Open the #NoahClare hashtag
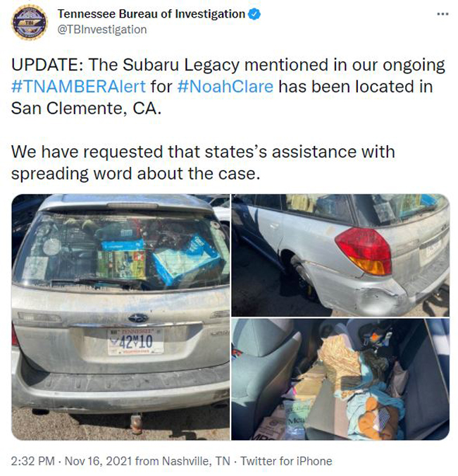The width and height of the screenshot is (458, 476). pyautogui.click(x=225, y=87)
